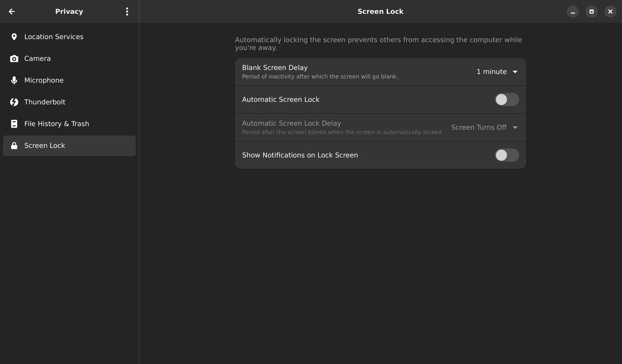Image resolution: width=622 pixels, height=364 pixels.
Task: Toggle the Automatic Screen Lock switch off
Action: coord(506,99)
